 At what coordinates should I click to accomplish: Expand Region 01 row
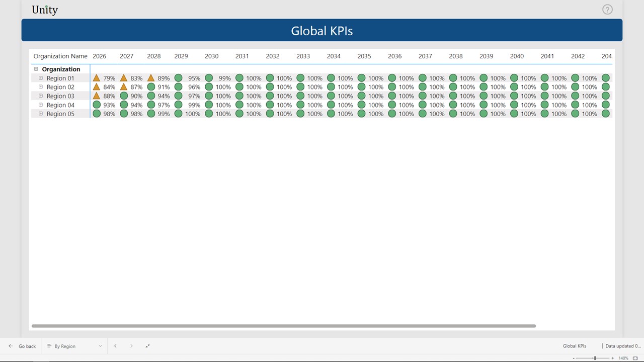click(x=41, y=78)
